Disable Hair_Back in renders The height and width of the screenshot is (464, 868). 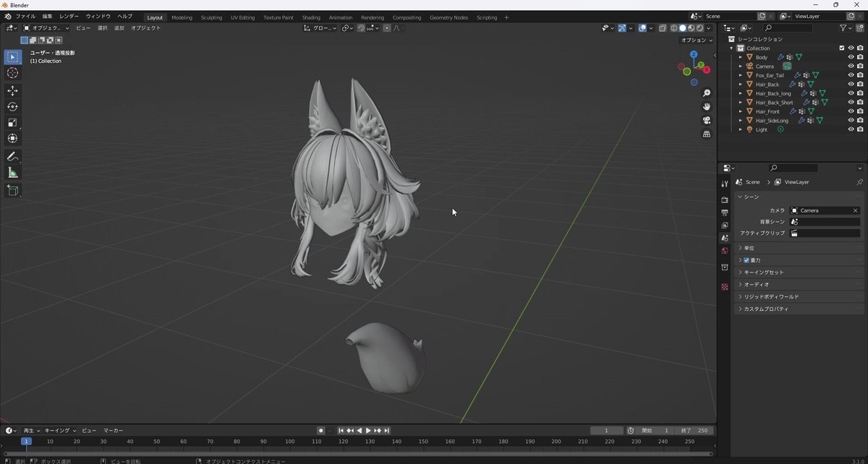(860, 84)
